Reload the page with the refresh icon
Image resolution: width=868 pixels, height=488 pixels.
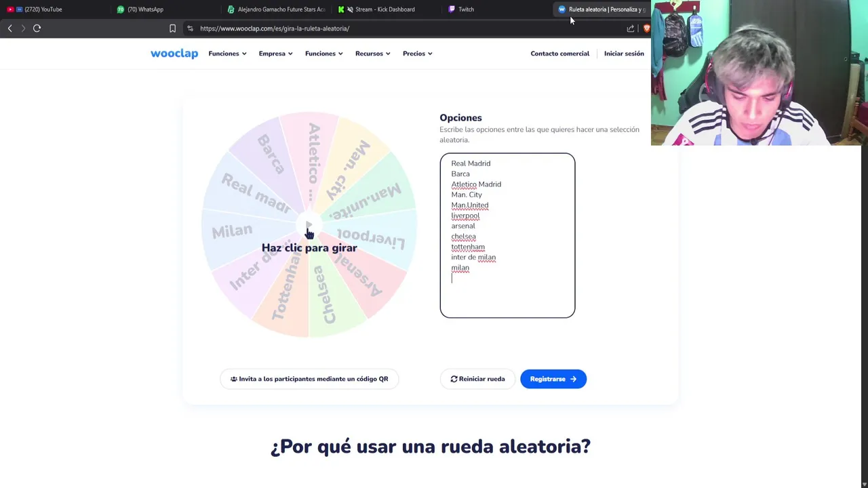(x=37, y=28)
